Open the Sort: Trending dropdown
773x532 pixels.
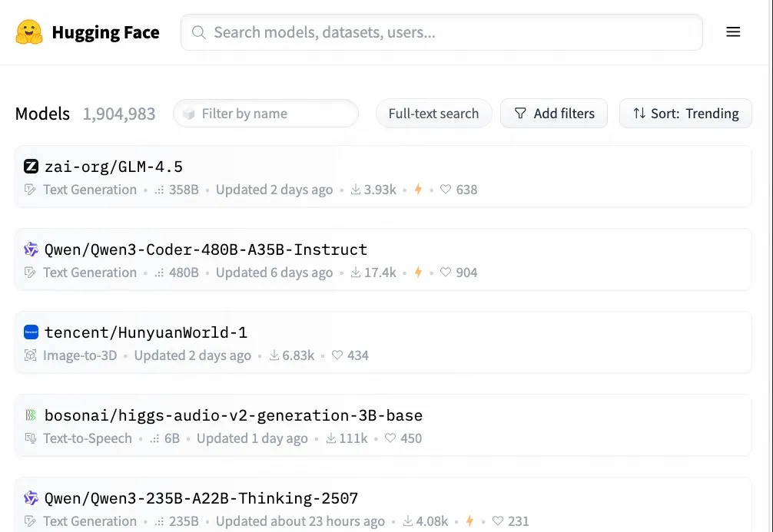(x=685, y=114)
